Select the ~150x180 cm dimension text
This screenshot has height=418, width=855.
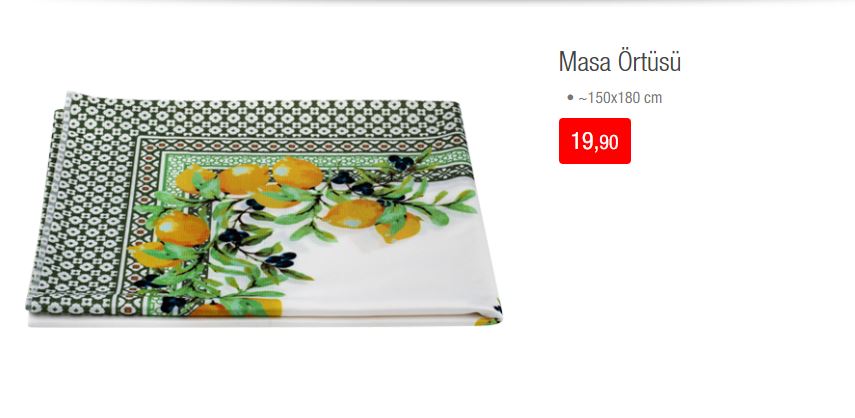pyautogui.click(x=620, y=98)
